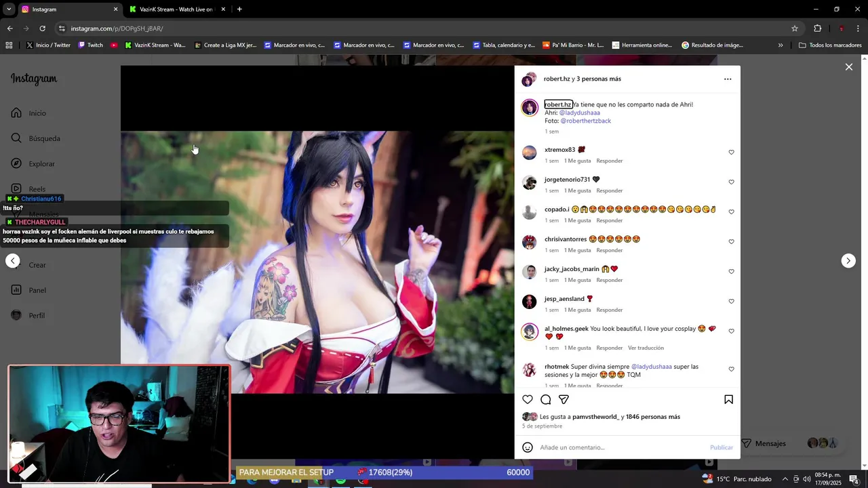Open Todos los marcadores folder

pos(830,45)
